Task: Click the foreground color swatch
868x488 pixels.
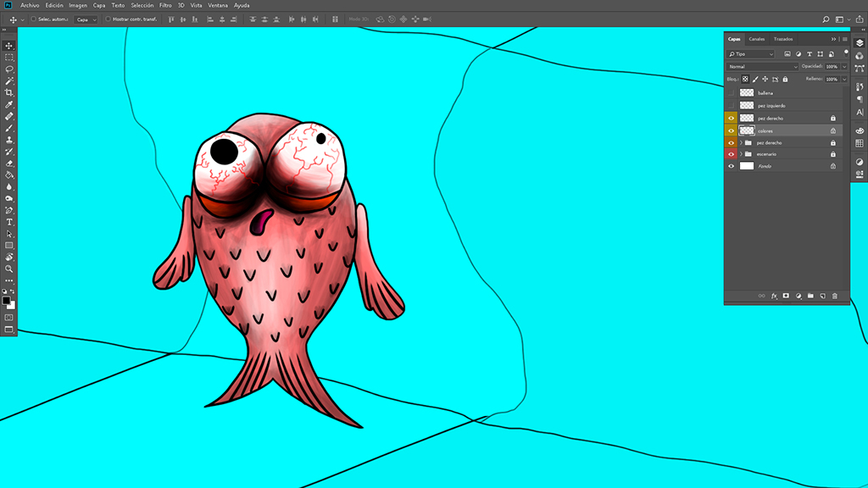Action: [x=6, y=301]
